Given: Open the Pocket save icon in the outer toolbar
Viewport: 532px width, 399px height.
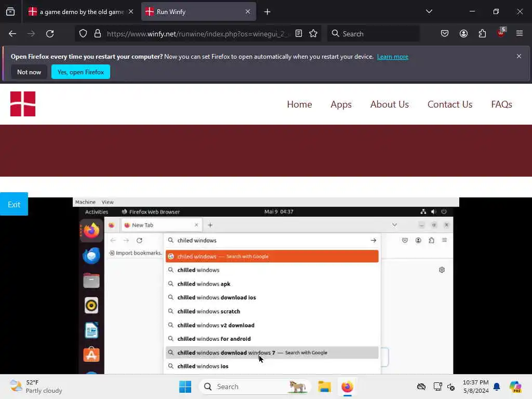Looking at the screenshot, I should pyautogui.click(x=445, y=33).
